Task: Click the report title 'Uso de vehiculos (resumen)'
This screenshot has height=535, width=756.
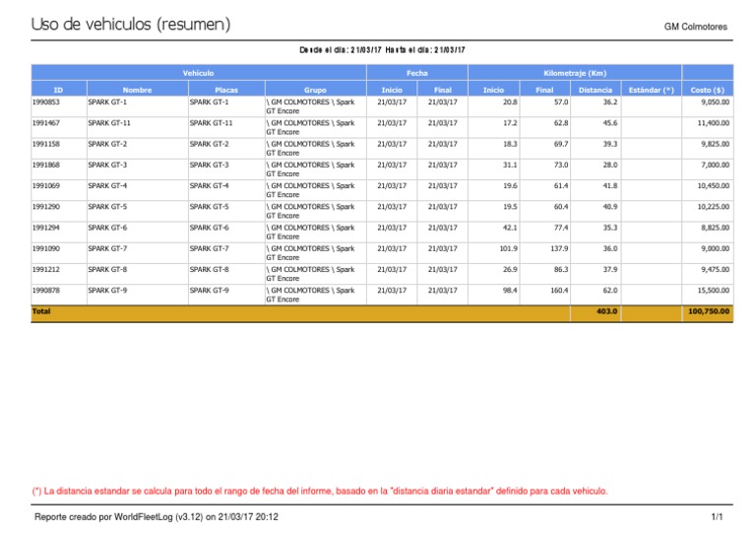Action: [131, 24]
